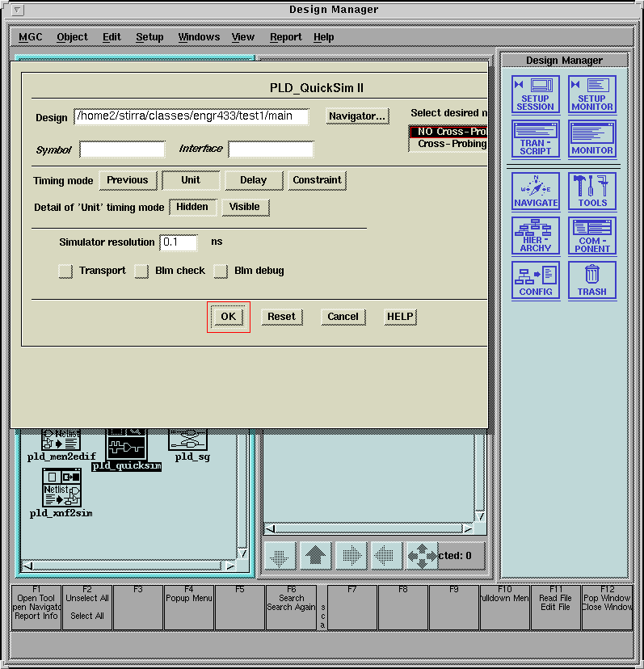
Task: Set Unit timing detail to Visible
Action: click(x=244, y=207)
